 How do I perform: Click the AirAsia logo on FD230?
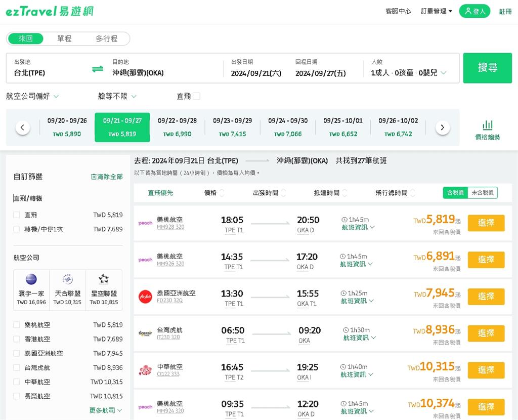[145, 297]
